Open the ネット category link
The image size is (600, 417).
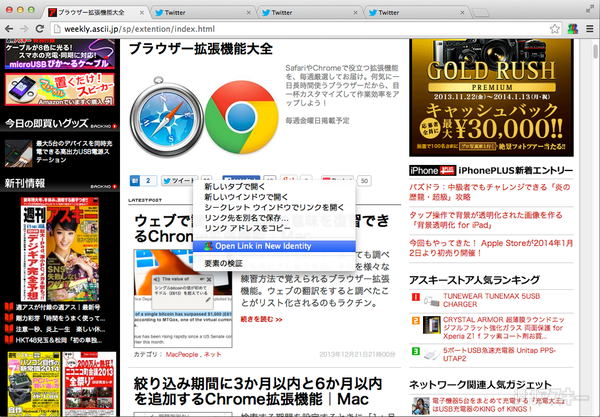(x=213, y=354)
